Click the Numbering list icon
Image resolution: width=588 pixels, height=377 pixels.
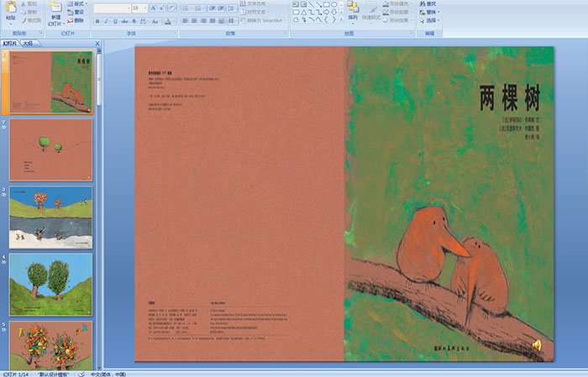point(199,8)
